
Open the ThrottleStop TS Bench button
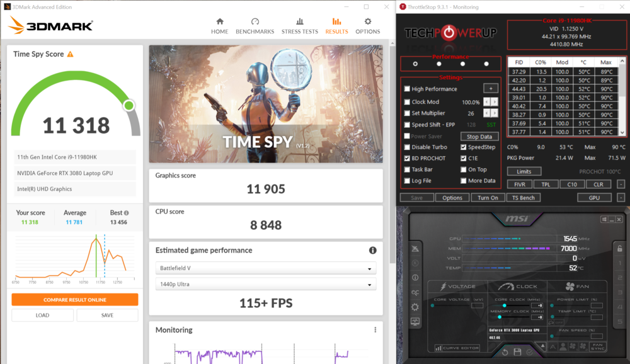pyautogui.click(x=523, y=198)
